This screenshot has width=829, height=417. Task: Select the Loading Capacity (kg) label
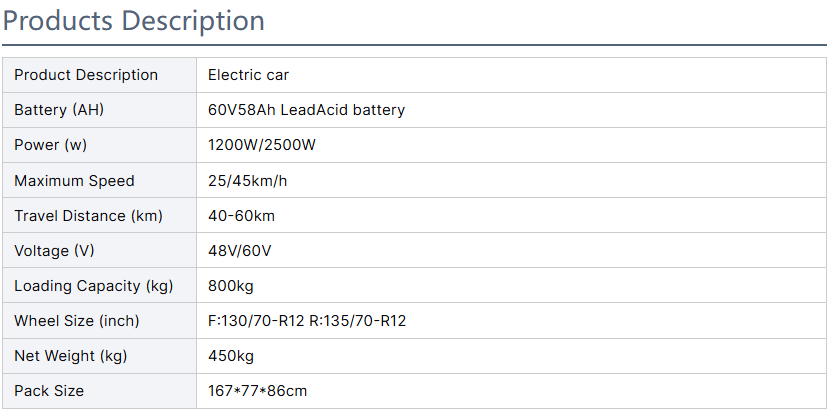click(94, 286)
